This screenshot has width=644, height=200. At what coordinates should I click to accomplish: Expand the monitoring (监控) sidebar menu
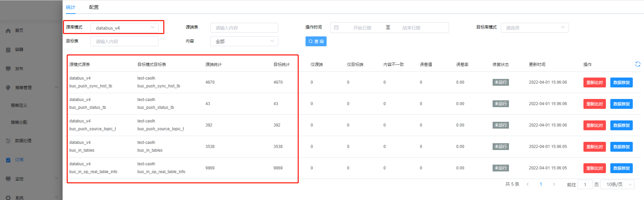(x=56, y=179)
